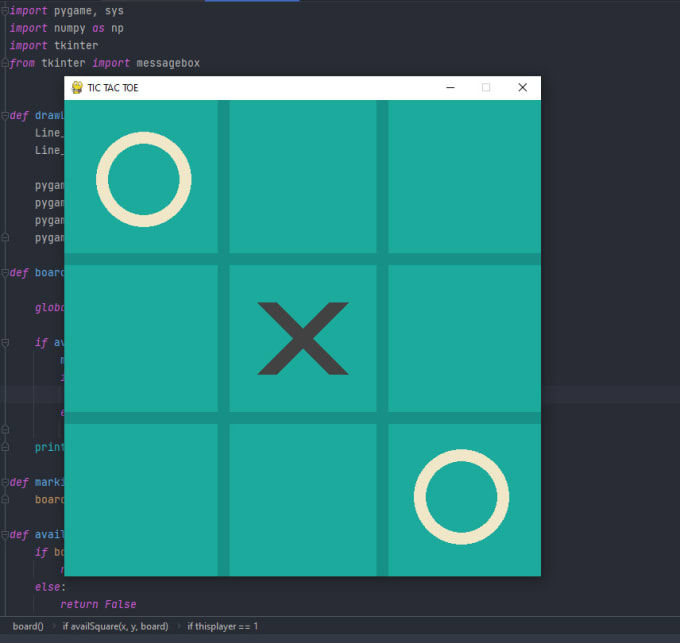The image size is (680, 643).
Task: Click the O circle in bottom-right square
Action: [x=461, y=497]
